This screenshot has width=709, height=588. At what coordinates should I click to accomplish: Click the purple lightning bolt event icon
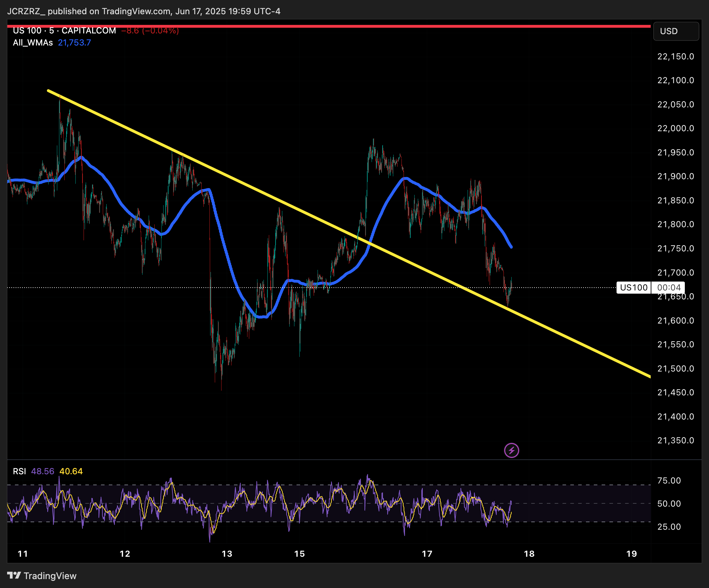pos(511,450)
